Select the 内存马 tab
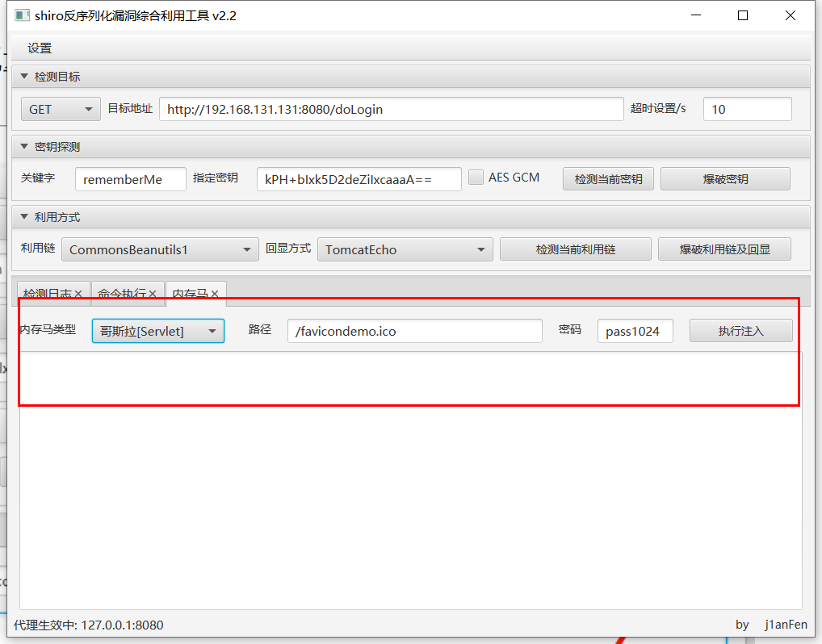Image resolution: width=822 pixels, height=644 pixels. pos(191,294)
